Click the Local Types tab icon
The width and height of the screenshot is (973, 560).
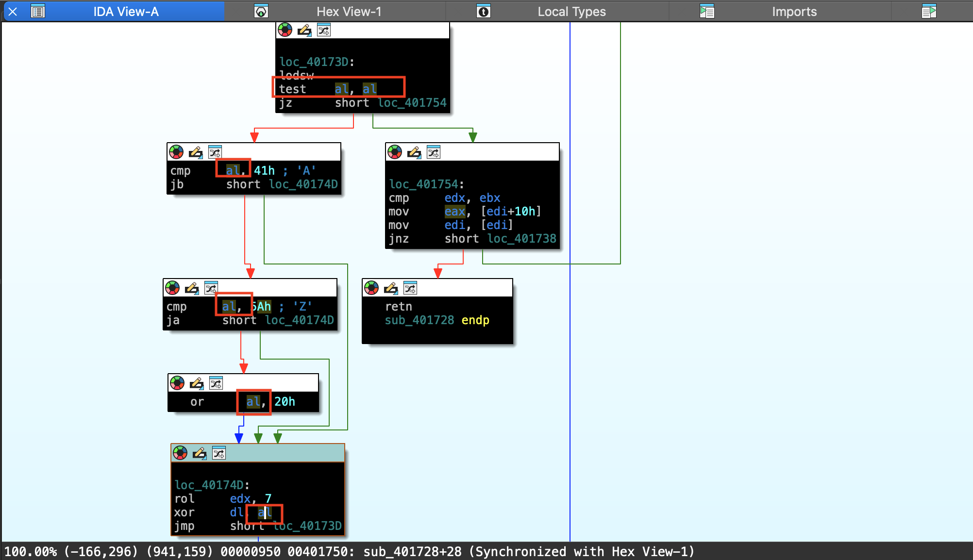pos(484,11)
